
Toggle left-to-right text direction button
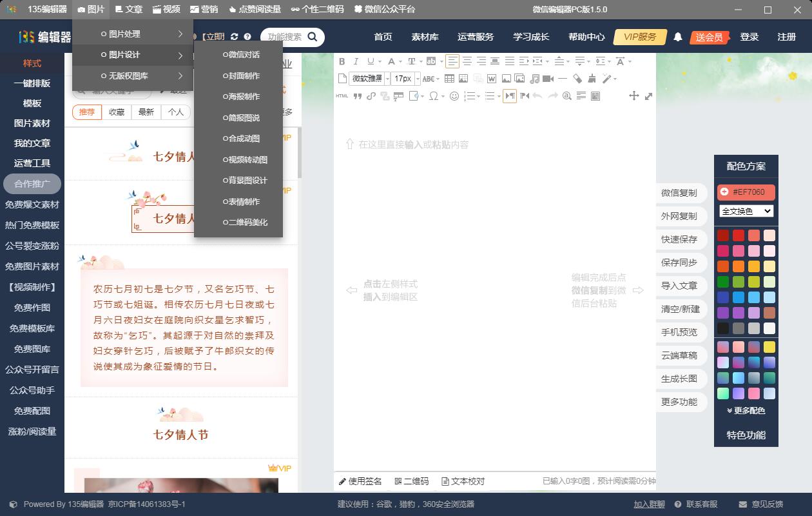[x=510, y=96]
